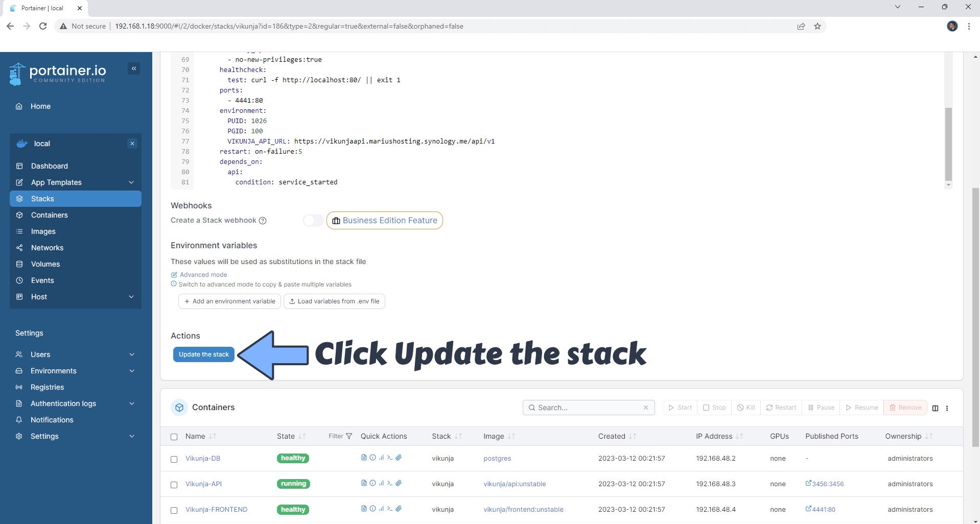Open Containers in sidebar

(x=76, y=215)
